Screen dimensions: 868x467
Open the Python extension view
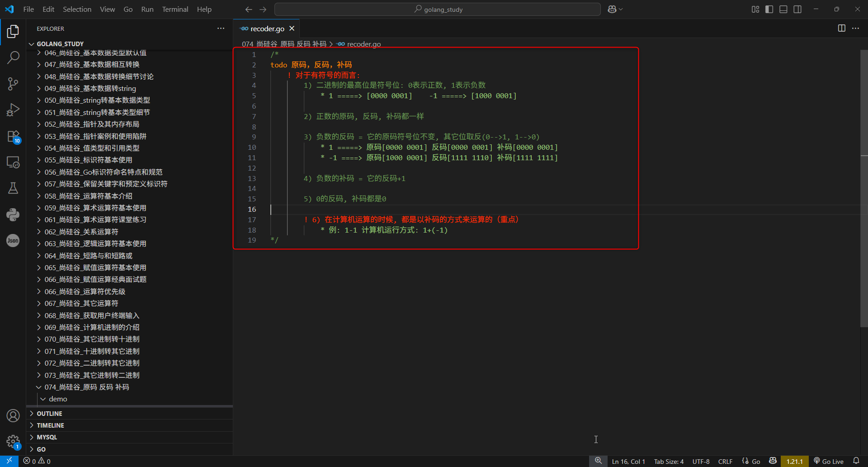13,214
